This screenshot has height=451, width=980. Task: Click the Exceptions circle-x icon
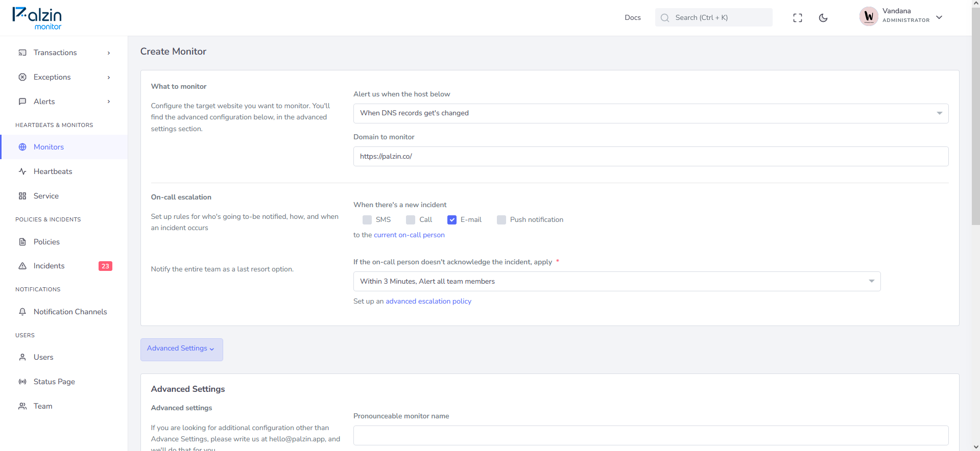(x=22, y=77)
